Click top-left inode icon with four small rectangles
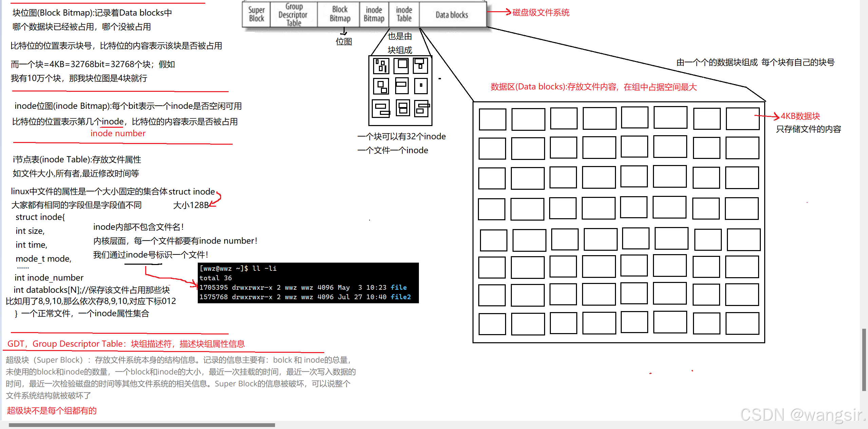868x429 pixels. [x=381, y=66]
